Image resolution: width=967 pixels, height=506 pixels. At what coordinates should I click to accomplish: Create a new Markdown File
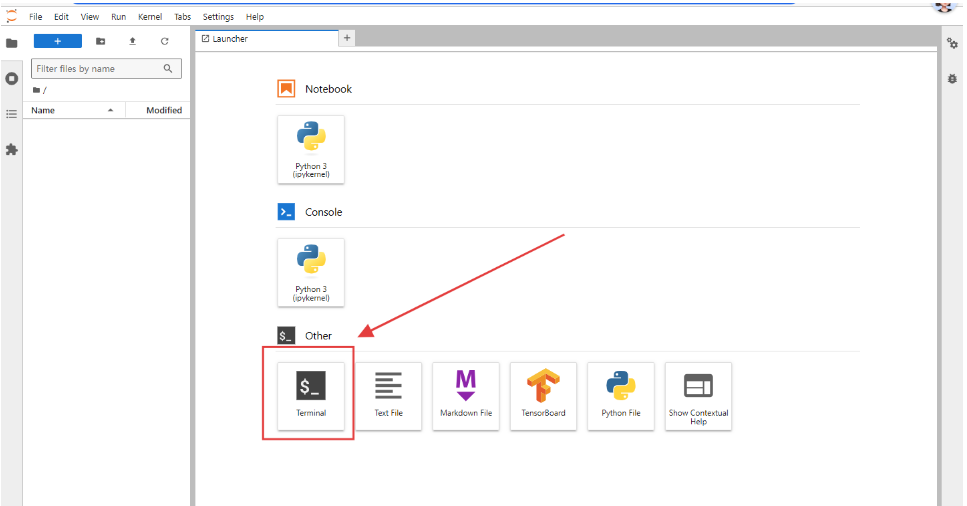(x=466, y=396)
